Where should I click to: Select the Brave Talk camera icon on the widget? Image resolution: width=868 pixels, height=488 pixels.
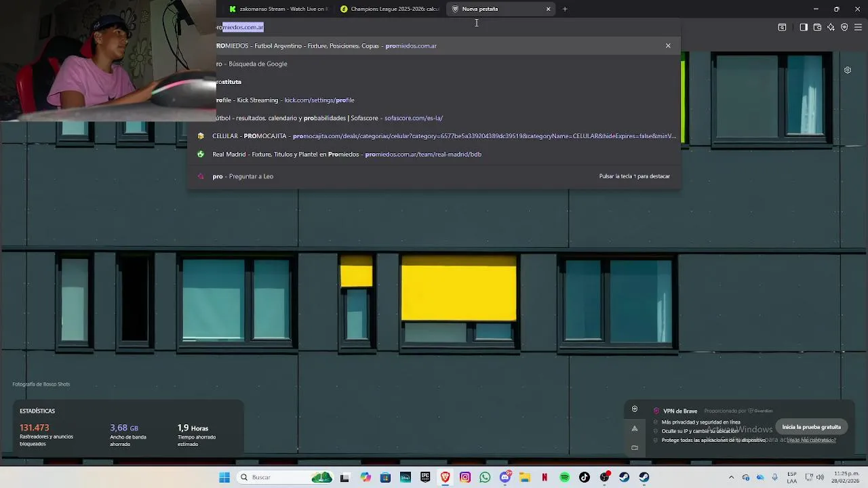(x=635, y=447)
